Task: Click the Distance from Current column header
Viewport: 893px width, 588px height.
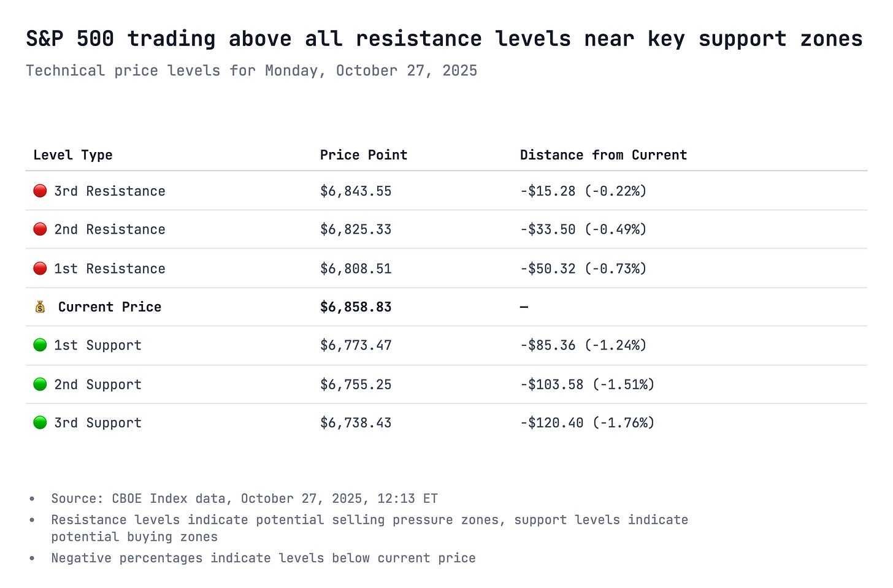Action: click(604, 155)
